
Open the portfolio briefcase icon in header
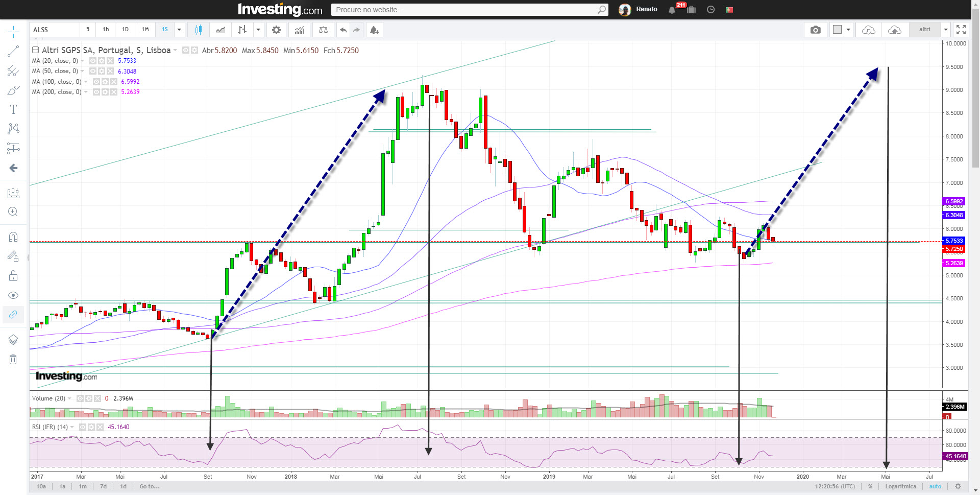pyautogui.click(x=692, y=10)
